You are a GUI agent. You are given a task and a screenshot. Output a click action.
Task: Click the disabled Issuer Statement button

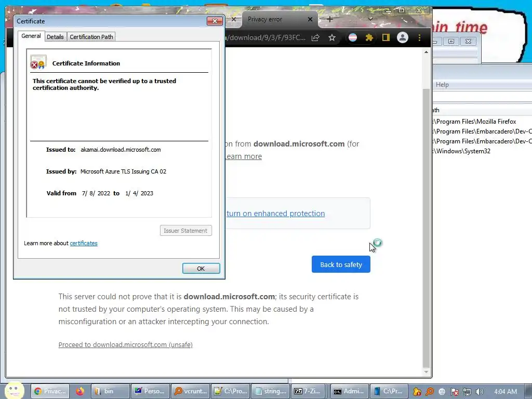point(186,231)
